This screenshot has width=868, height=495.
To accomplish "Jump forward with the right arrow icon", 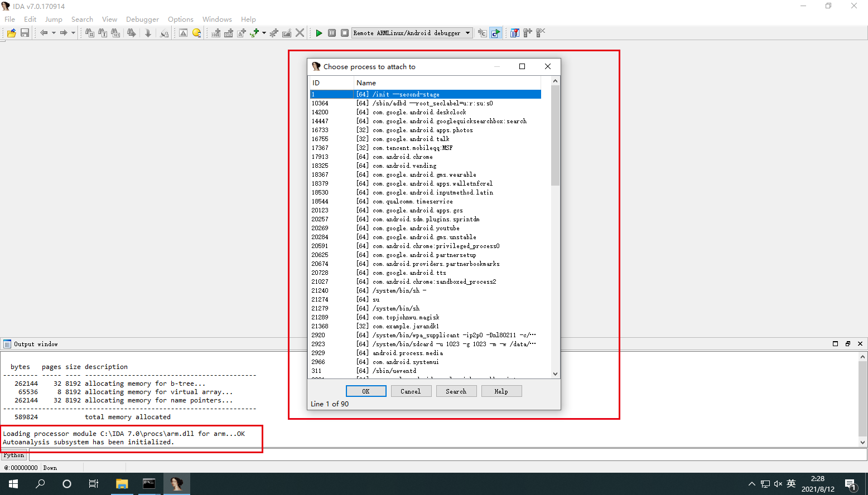I will [x=64, y=33].
